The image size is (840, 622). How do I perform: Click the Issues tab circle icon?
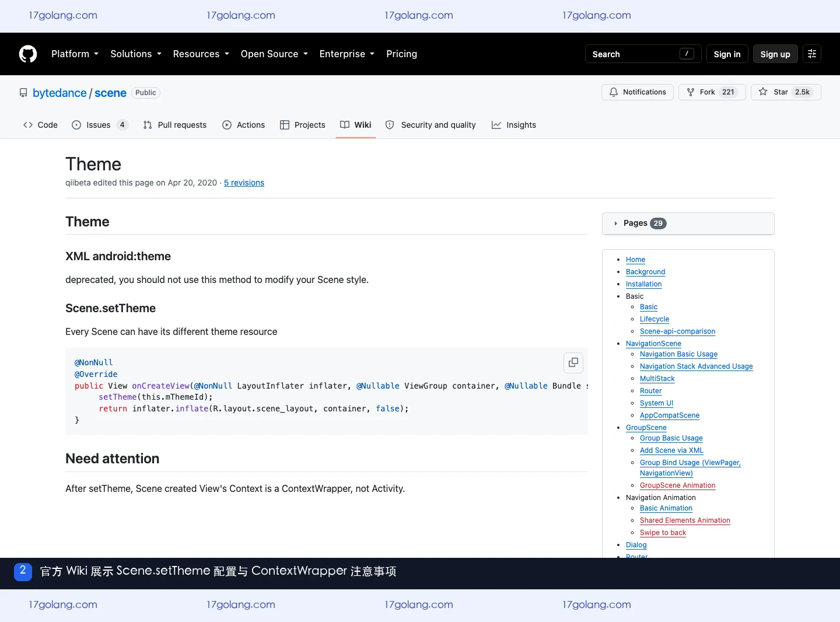click(x=76, y=125)
